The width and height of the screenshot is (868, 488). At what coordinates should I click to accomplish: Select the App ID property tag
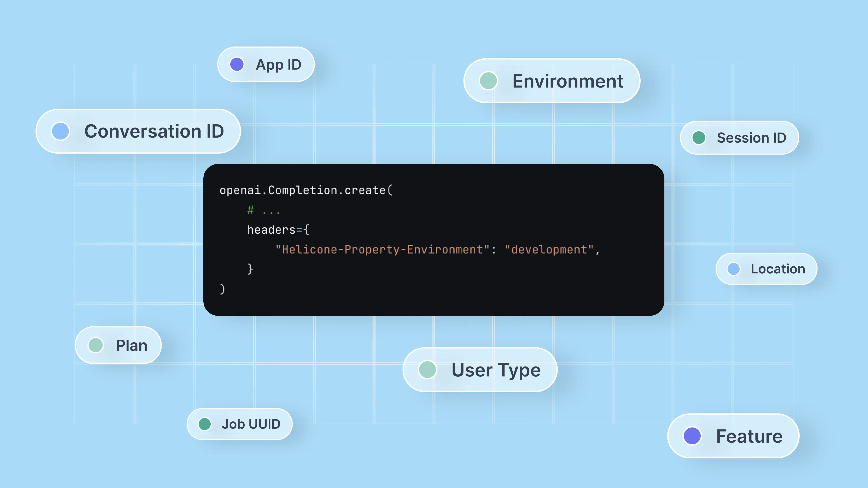(266, 64)
